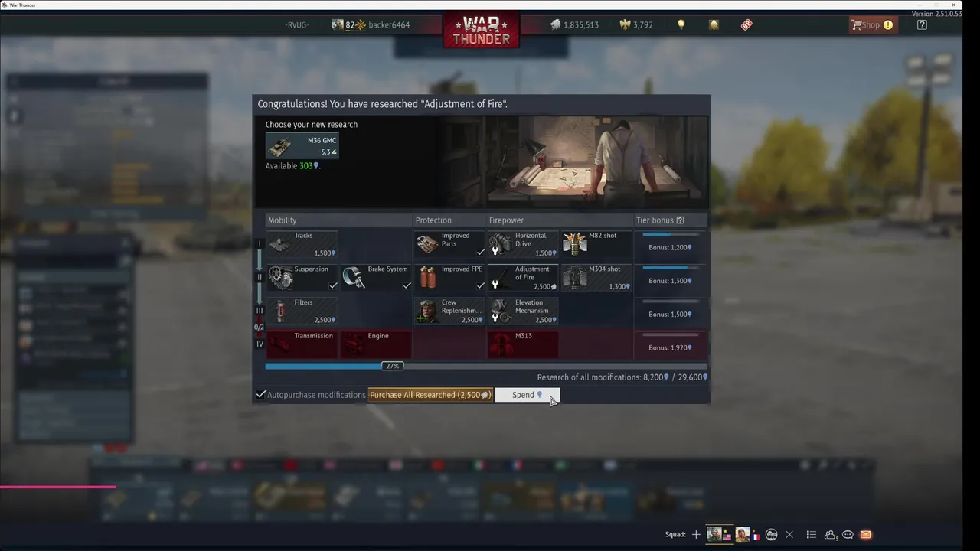Select Crew Replenishment modification
This screenshot has width=980, height=551.
click(x=450, y=311)
